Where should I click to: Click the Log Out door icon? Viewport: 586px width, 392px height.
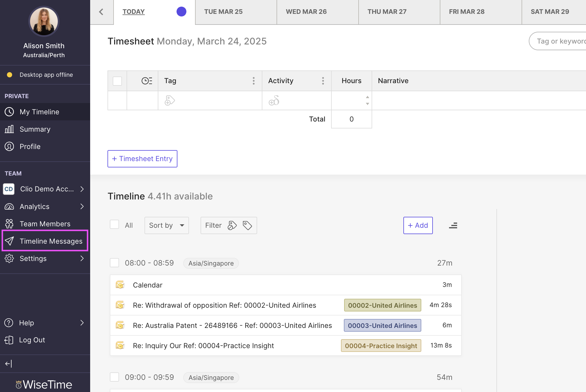click(x=9, y=340)
